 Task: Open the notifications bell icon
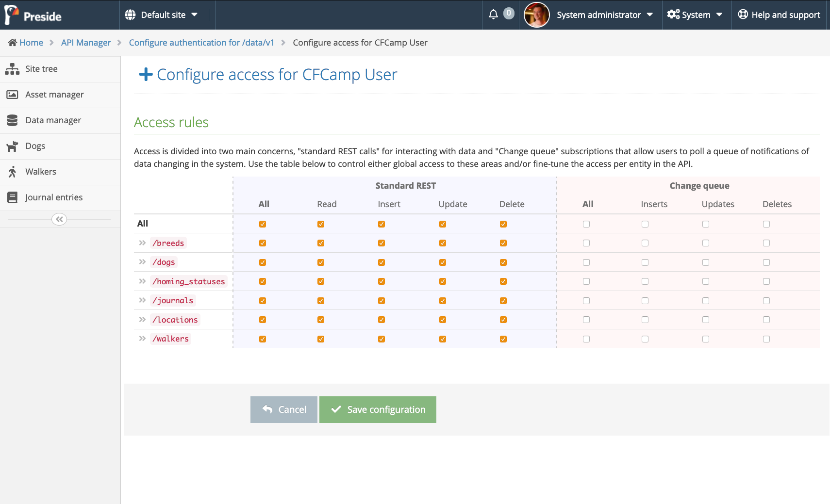click(x=493, y=15)
